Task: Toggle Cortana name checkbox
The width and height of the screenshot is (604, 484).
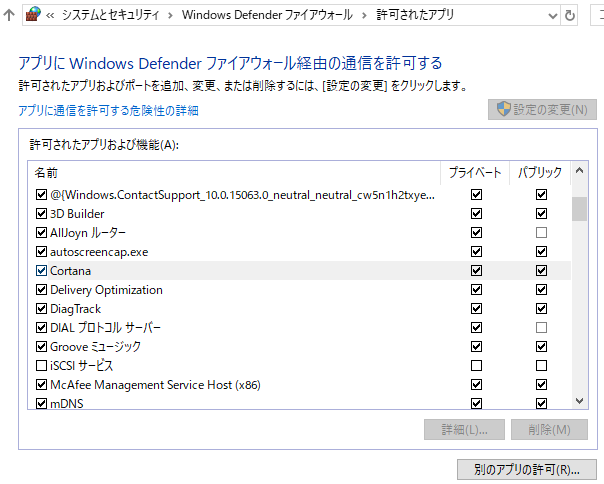Action: pos(41,271)
